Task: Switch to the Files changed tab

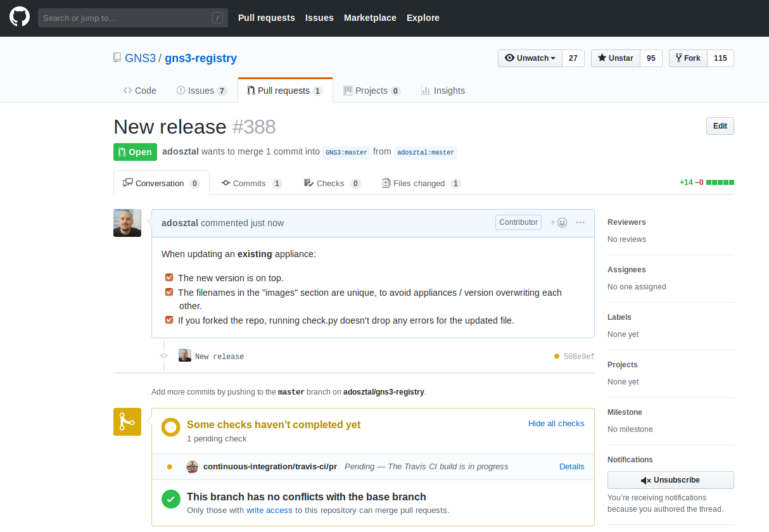Action: coord(421,183)
